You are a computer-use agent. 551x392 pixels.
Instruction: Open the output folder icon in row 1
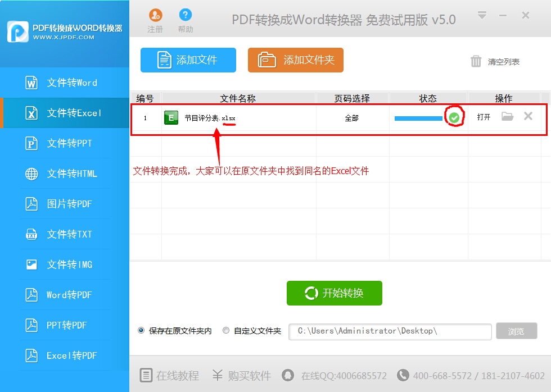click(507, 116)
